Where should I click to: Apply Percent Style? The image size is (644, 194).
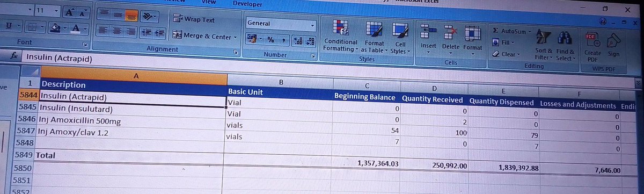(271, 40)
